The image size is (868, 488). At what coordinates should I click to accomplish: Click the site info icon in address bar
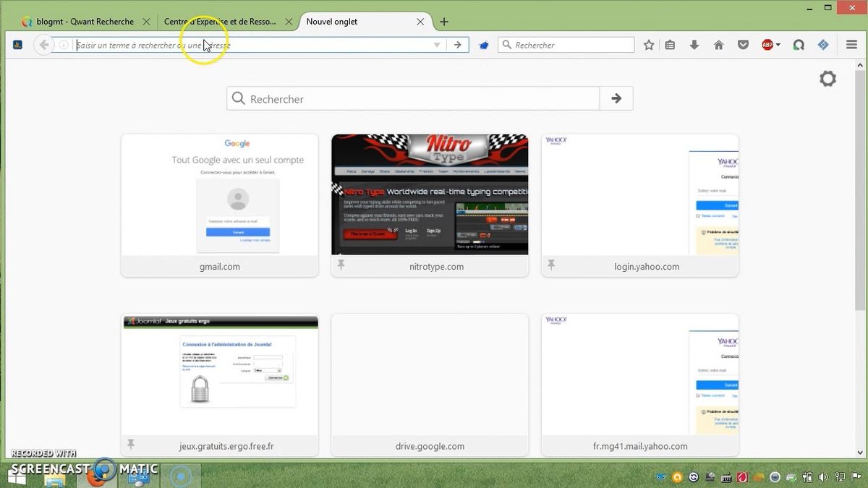63,45
